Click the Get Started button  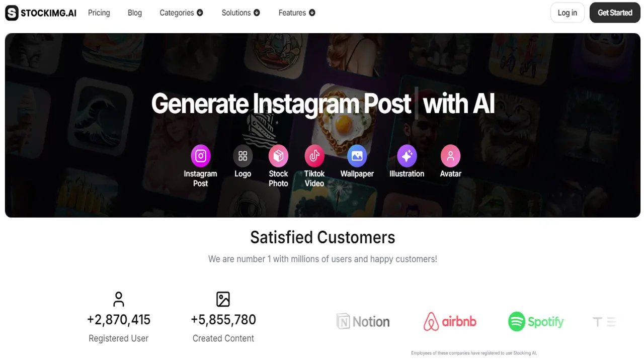615,13
